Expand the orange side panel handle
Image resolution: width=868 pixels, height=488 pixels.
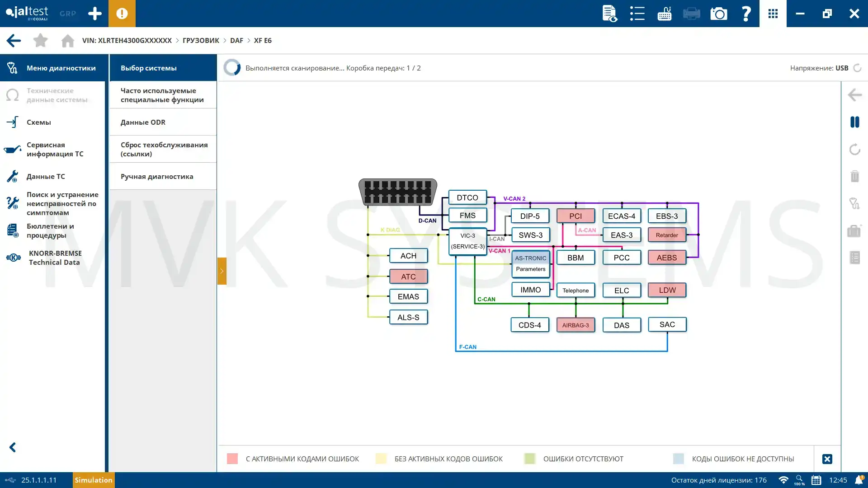(222, 271)
